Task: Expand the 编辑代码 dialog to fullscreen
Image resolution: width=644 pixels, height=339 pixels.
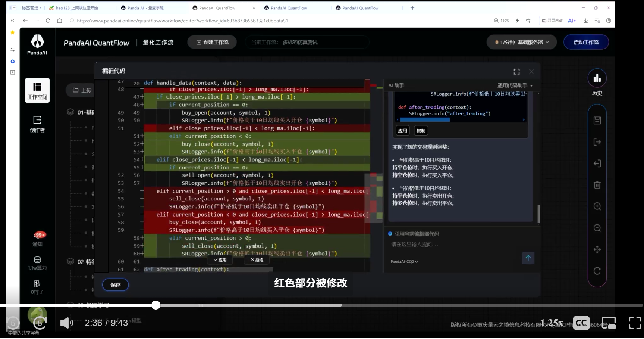Action: click(x=516, y=71)
